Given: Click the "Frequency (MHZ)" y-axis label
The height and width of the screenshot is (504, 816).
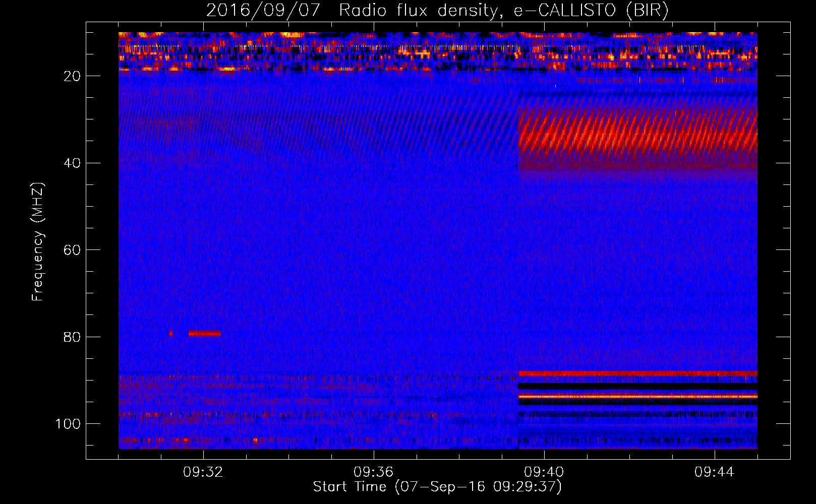Looking at the screenshot, I should 38,242.
